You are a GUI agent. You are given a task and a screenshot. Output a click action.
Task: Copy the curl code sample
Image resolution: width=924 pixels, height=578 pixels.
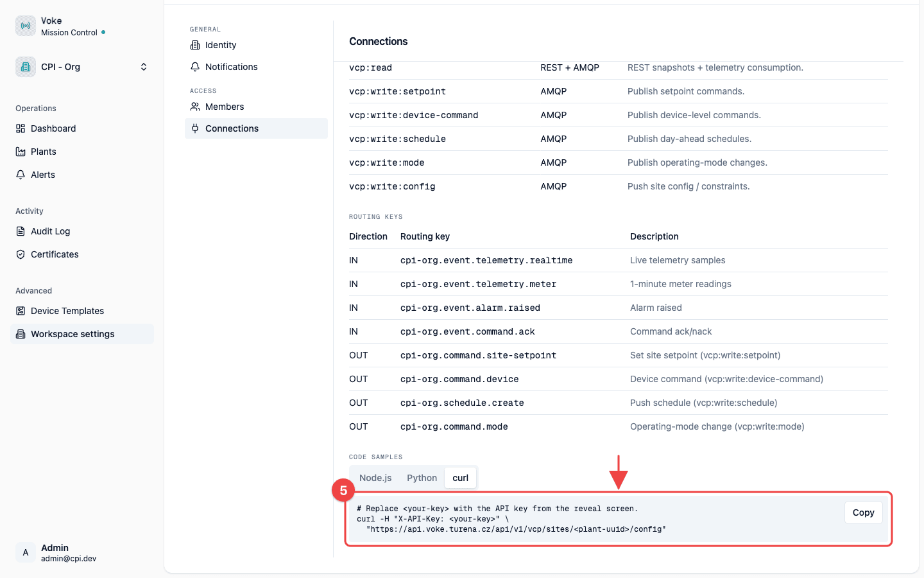click(x=863, y=512)
